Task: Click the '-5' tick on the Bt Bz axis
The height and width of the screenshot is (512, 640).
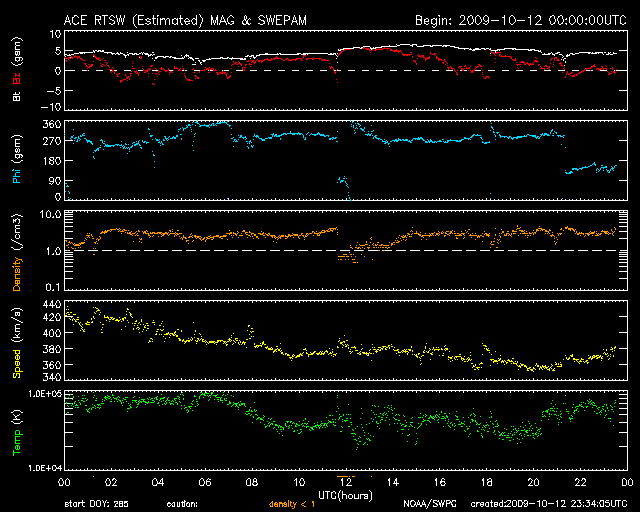Action: (54, 90)
